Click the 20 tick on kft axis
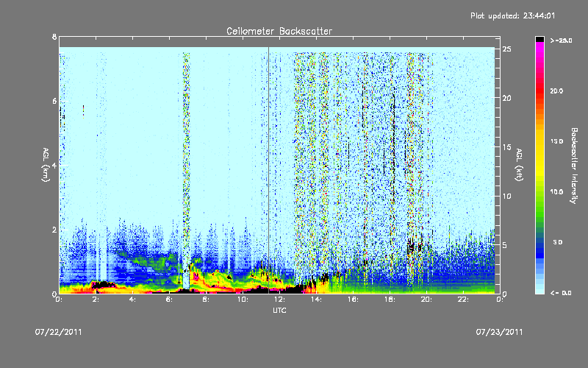 (x=506, y=98)
